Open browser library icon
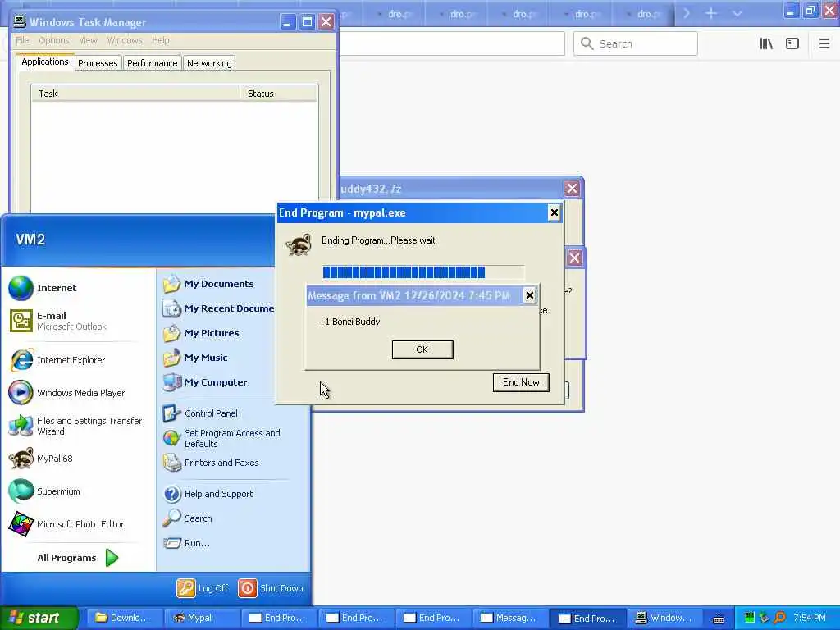 pyautogui.click(x=766, y=43)
